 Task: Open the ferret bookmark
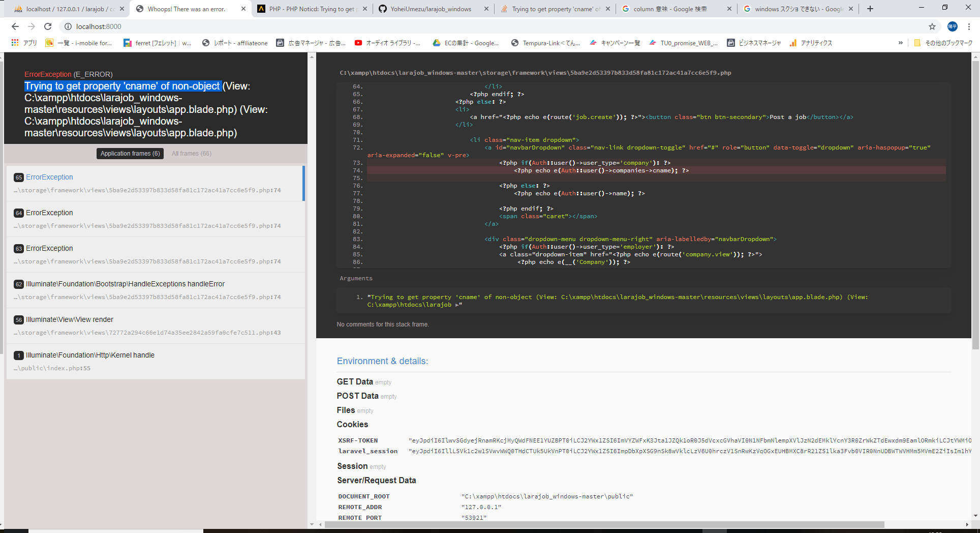click(x=158, y=43)
